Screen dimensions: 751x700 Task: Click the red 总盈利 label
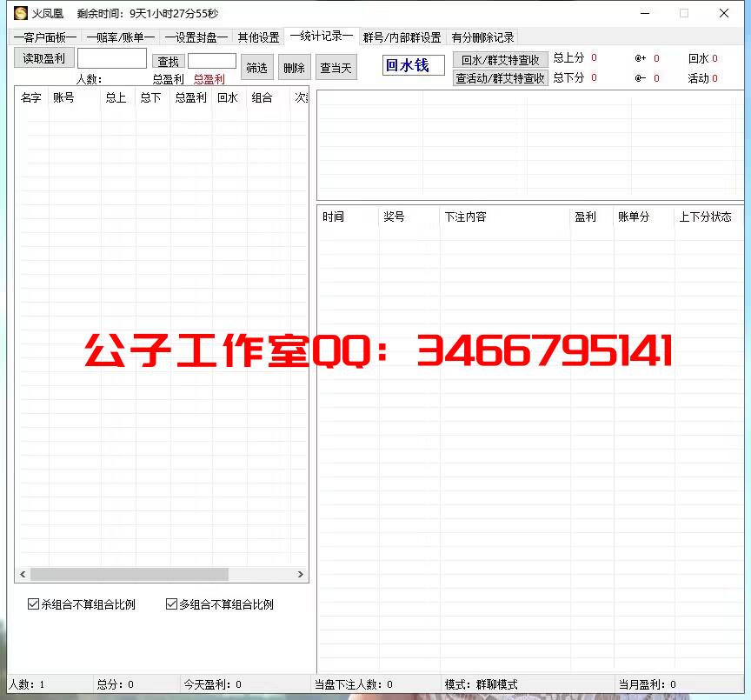point(209,79)
